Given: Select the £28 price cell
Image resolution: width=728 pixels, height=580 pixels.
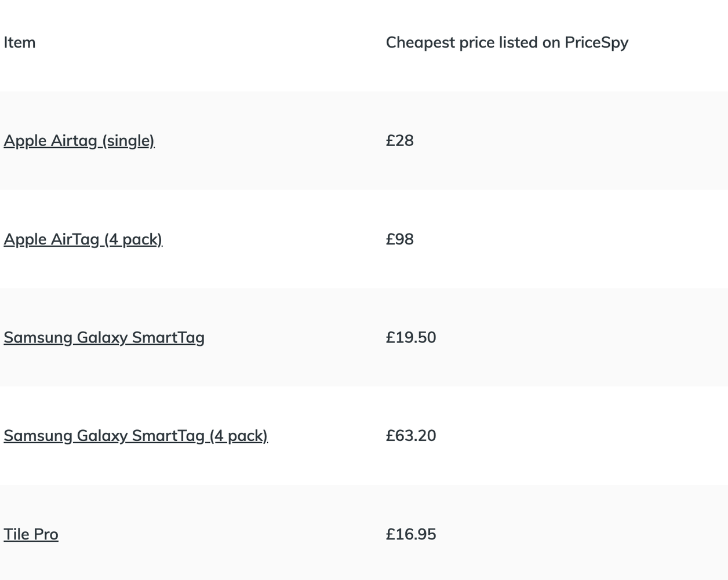Looking at the screenshot, I should [400, 141].
